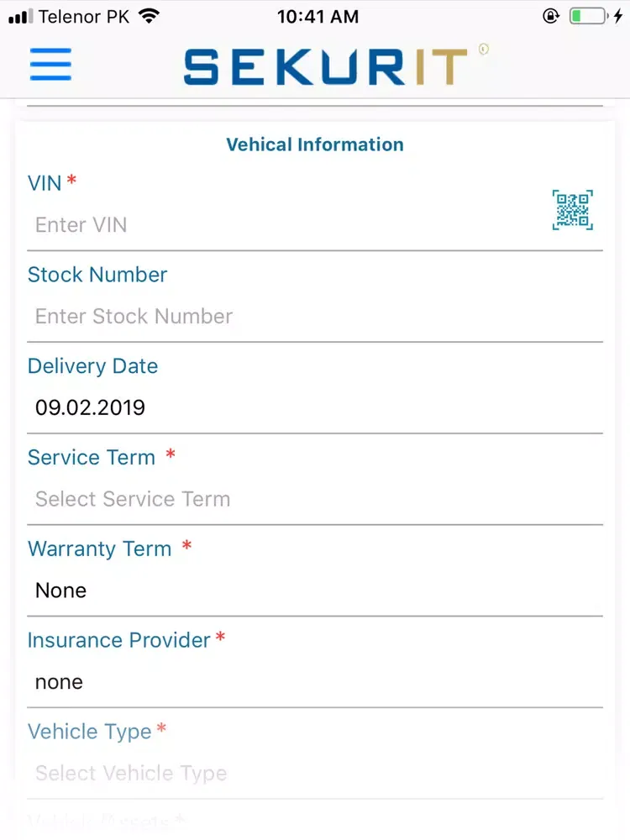
Task: Tap the Vehical Information section header
Action: pos(315,144)
